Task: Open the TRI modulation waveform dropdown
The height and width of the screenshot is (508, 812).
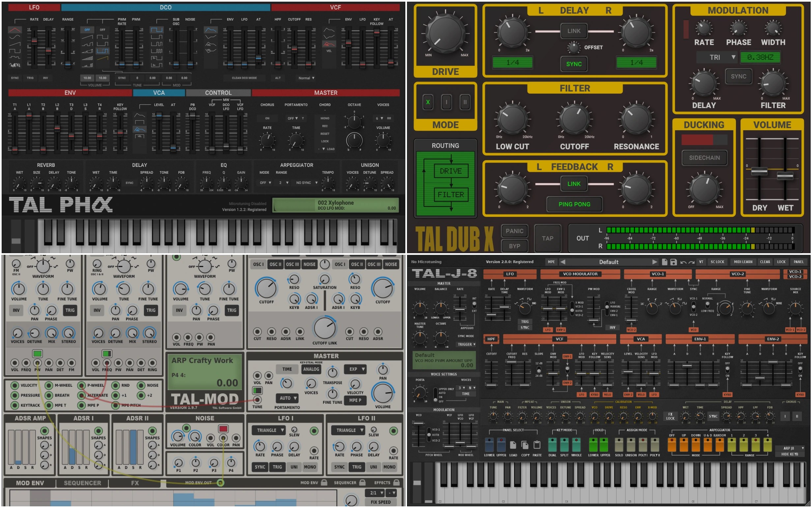Action: (717, 57)
